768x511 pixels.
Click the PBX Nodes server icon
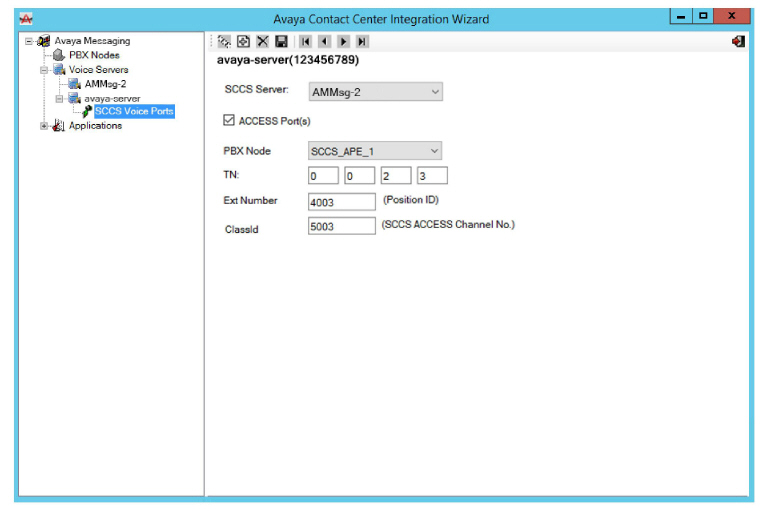[59, 55]
